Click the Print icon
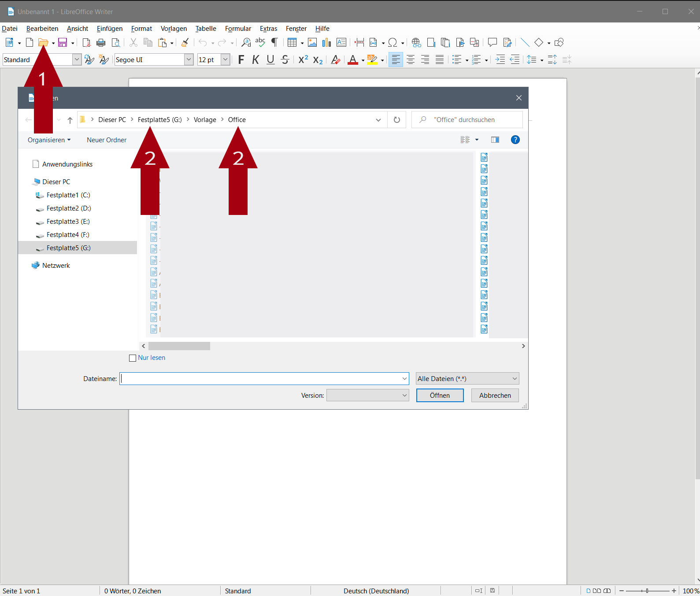Viewport: 700px width, 596px height. tap(101, 42)
